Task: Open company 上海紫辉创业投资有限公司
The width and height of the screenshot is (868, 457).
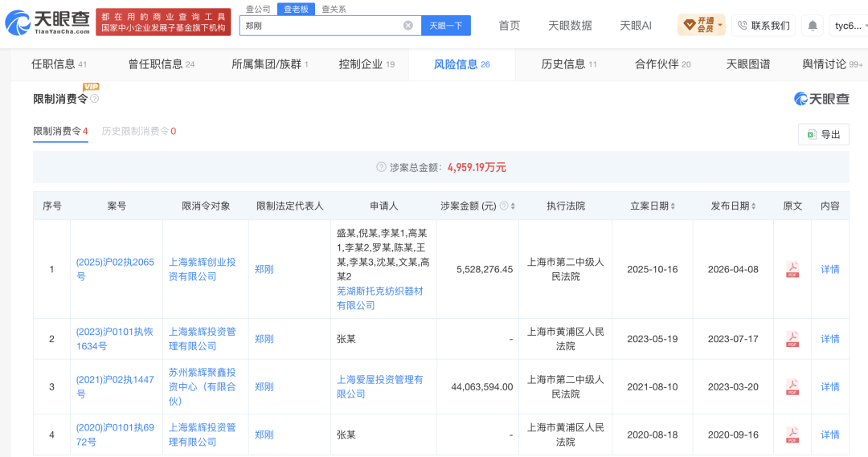Action: [202, 269]
